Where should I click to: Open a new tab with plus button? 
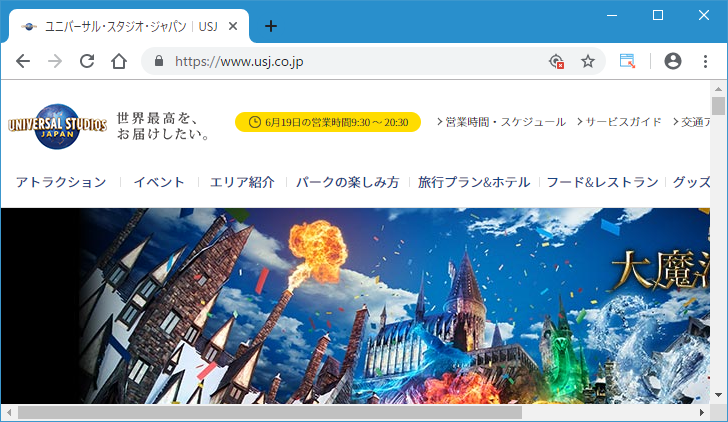[x=271, y=26]
